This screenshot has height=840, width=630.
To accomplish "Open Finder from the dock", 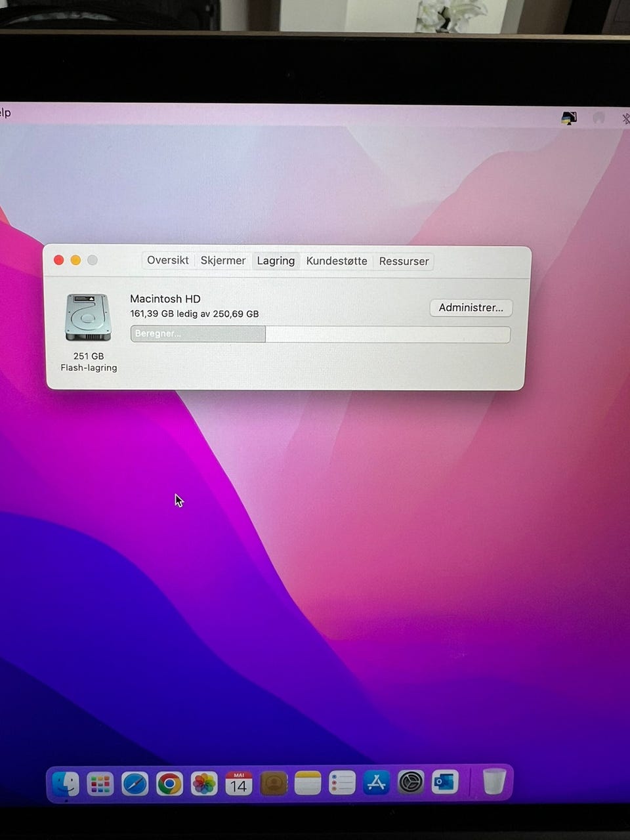I will tap(66, 783).
